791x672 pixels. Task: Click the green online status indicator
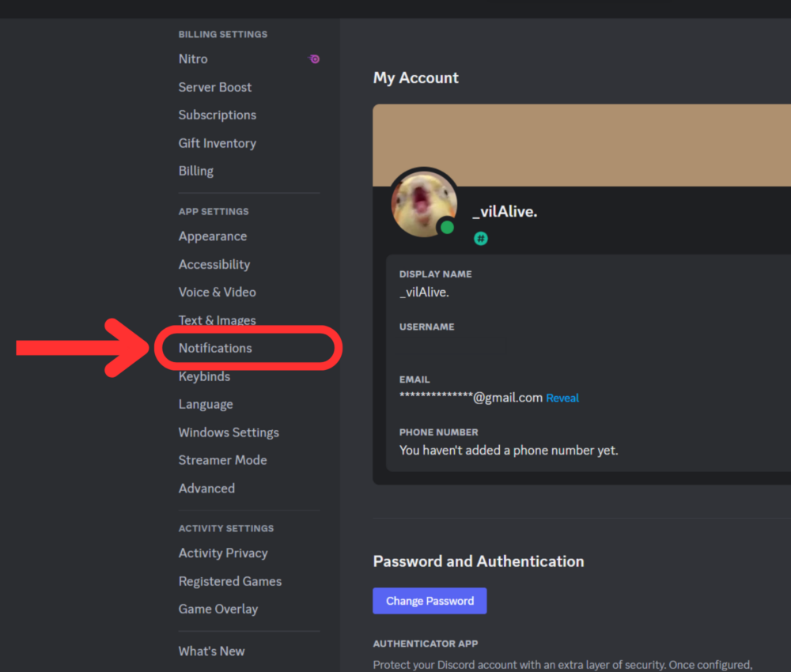(x=448, y=228)
